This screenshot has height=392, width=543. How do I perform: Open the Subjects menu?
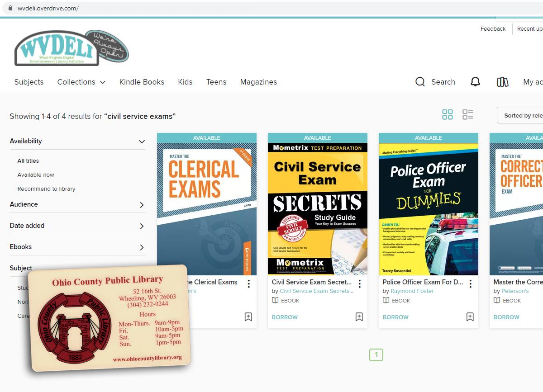pos(29,82)
